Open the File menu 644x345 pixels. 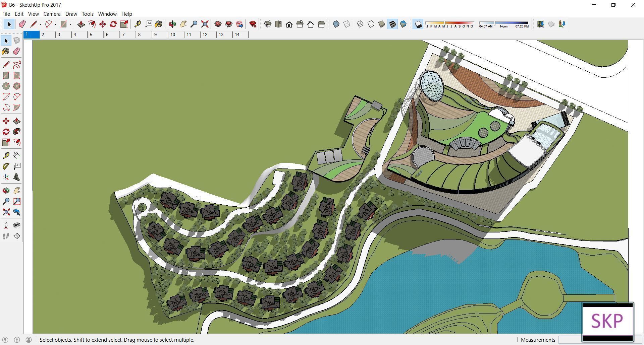pos(6,14)
